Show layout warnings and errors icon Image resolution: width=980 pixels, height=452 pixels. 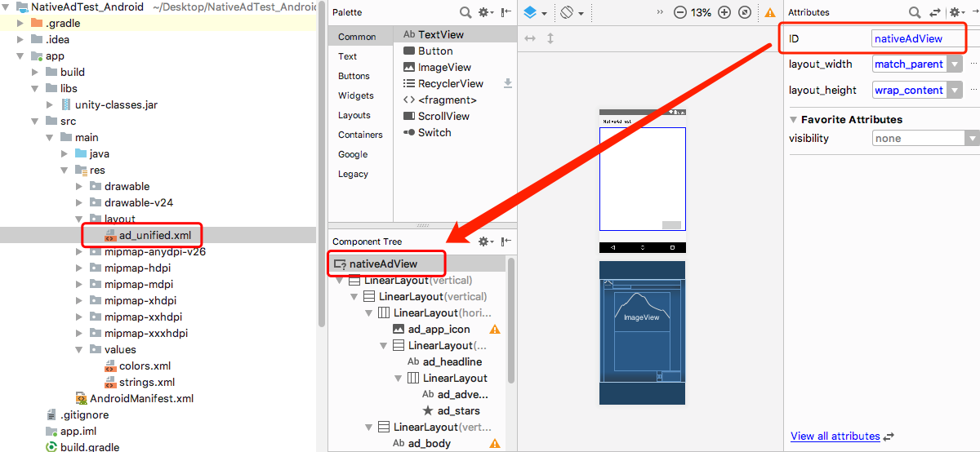[769, 13]
